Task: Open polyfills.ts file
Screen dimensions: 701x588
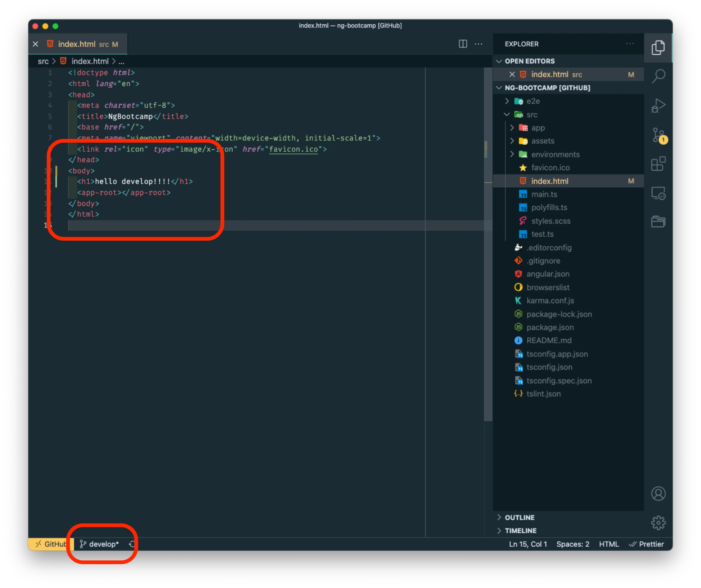Action: click(x=568, y=208)
